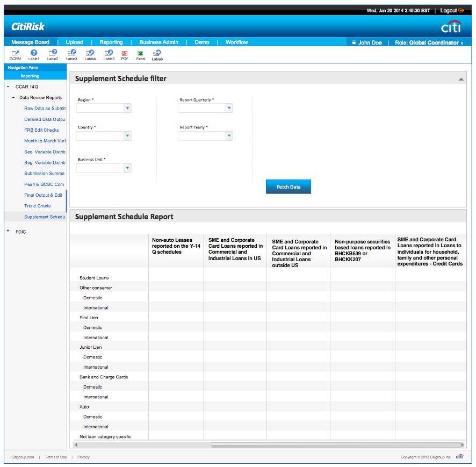
Task: Open Pearl & GCBC Com report
Action: click(x=44, y=184)
